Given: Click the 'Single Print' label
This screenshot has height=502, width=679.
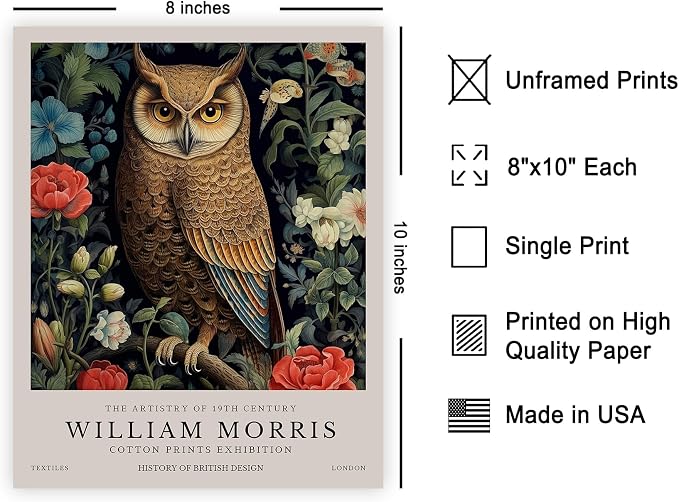Looking at the screenshot, I should tap(567, 246).
